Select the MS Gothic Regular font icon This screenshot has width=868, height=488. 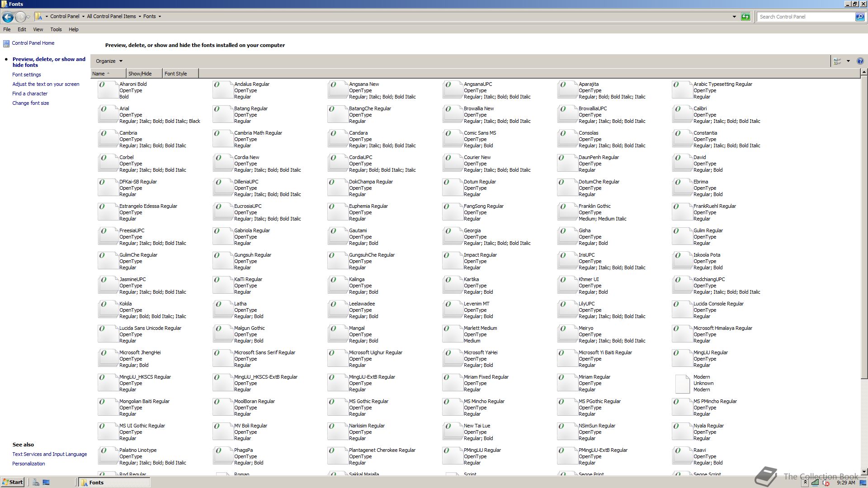tap(337, 407)
